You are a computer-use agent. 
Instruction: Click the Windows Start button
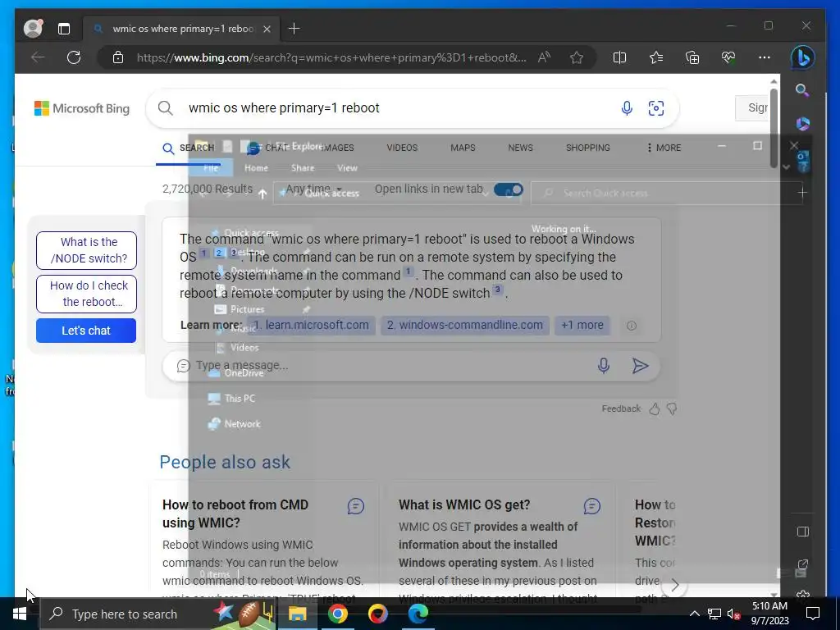point(20,614)
